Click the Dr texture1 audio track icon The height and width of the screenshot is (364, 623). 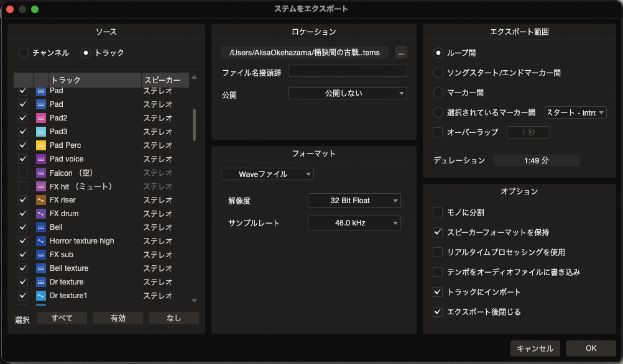coord(41,296)
